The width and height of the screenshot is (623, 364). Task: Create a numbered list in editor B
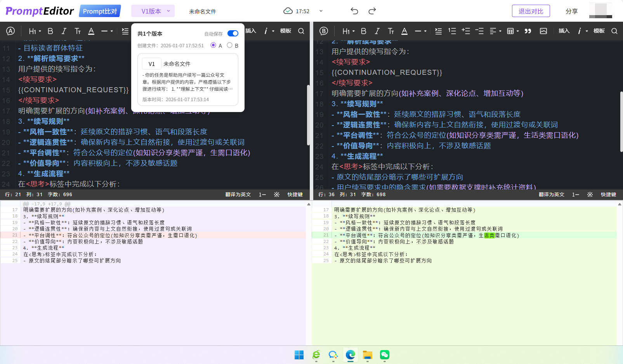coord(452,31)
